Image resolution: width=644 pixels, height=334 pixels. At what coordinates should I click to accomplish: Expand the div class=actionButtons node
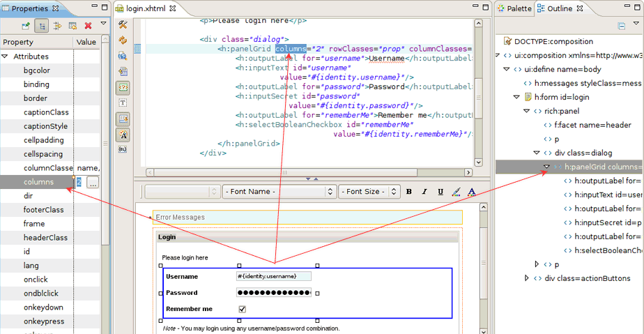(527, 278)
